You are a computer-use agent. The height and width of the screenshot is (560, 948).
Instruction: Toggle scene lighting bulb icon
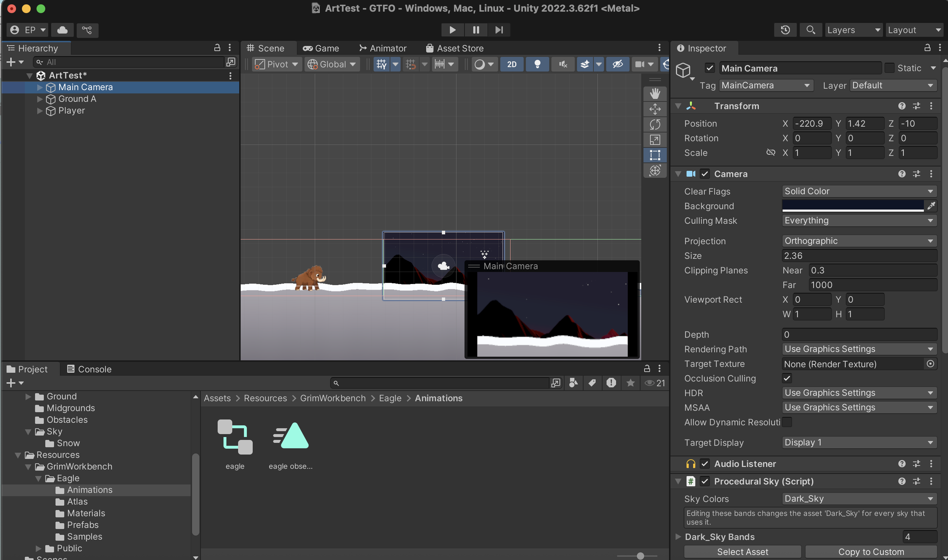537,64
